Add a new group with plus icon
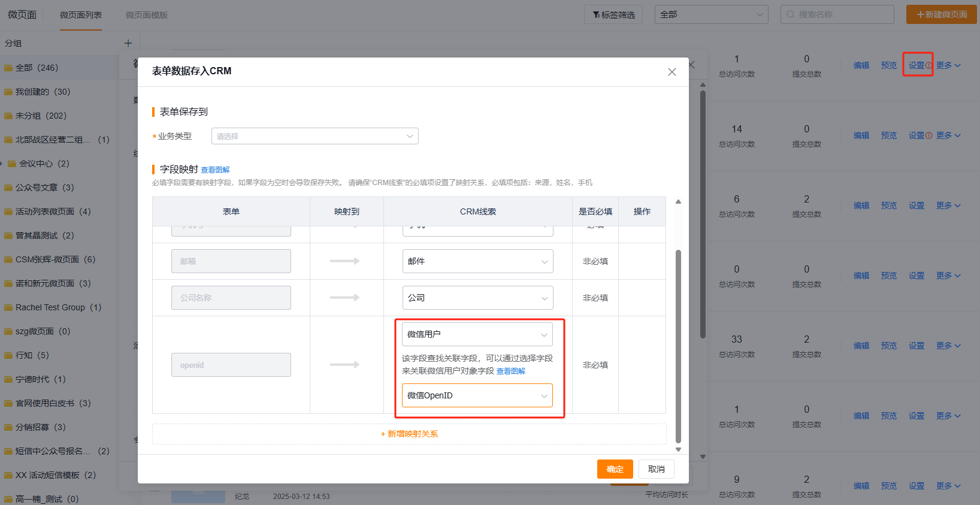980x505 pixels. tap(128, 43)
